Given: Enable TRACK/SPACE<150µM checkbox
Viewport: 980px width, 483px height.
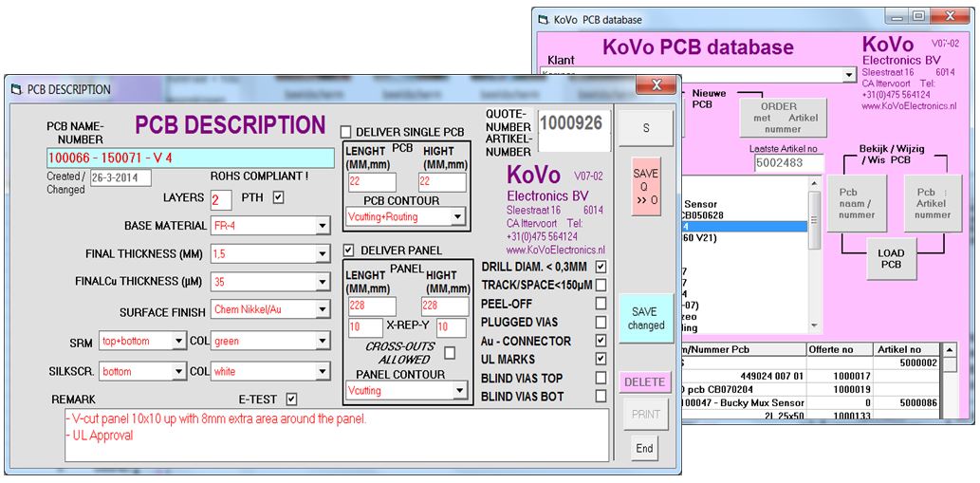Looking at the screenshot, I should [x=601, y=285].
